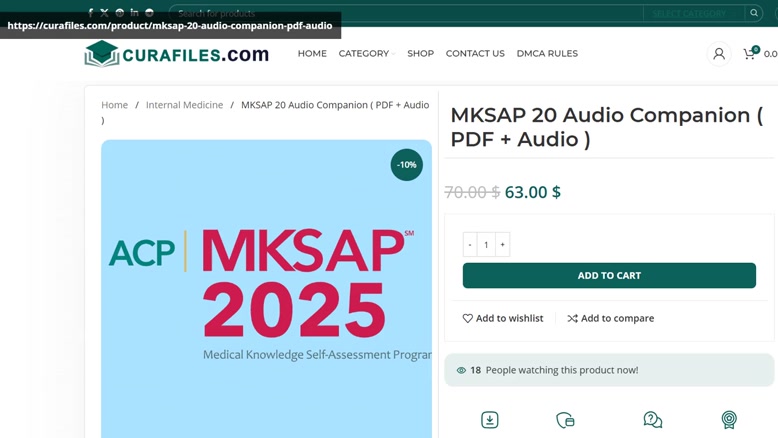Screen dimensions: 778x438
Task: Click the 'People watching this product now!' text
Action: pos(562,370)
